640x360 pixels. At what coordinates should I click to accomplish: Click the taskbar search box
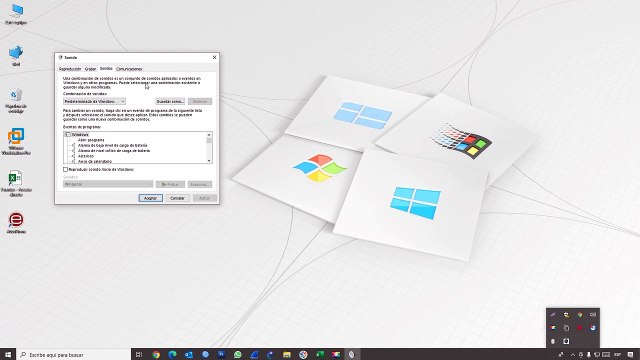click(73, 354)
